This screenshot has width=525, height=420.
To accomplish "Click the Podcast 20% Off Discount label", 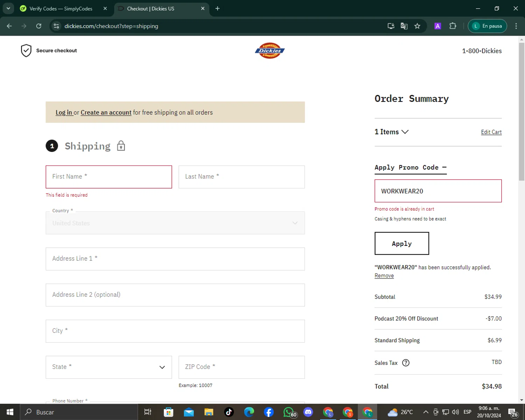I will tap(406, 318).
